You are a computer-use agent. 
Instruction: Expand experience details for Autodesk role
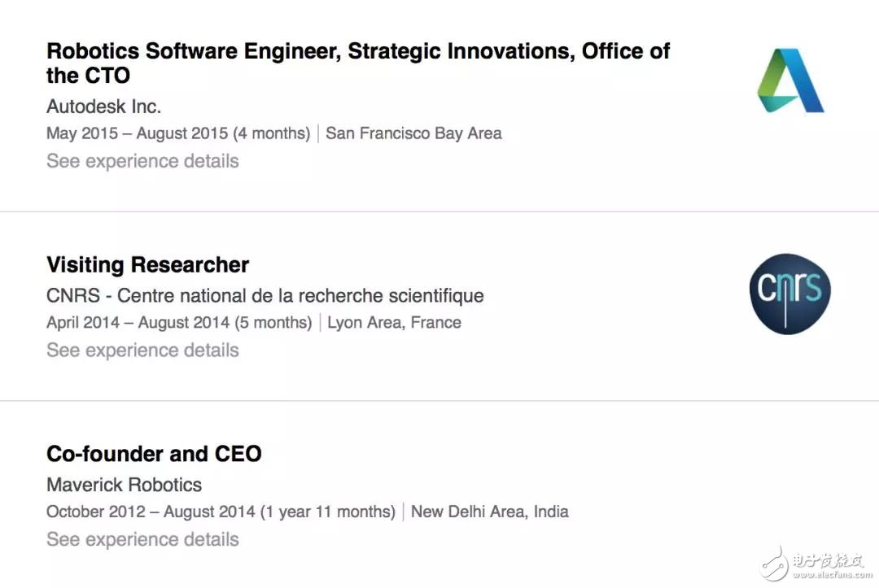click(142, 161)
